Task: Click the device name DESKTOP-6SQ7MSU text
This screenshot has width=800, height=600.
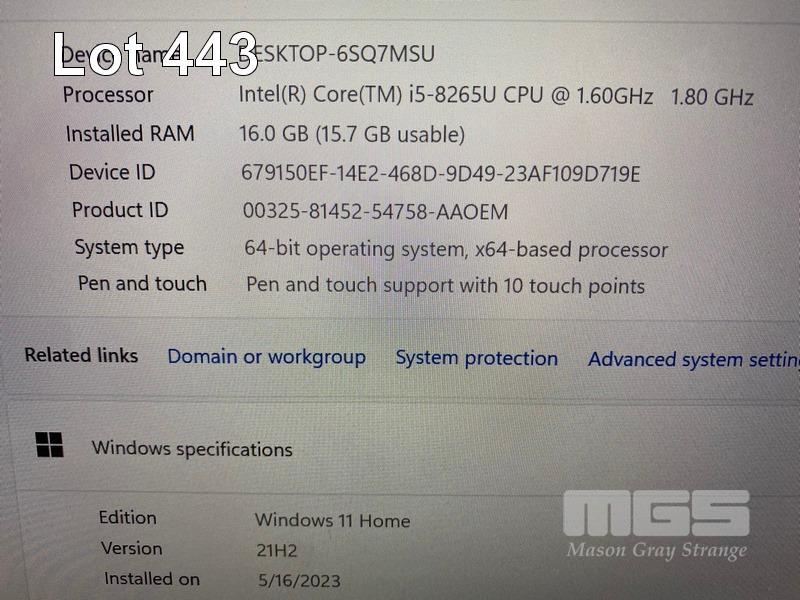Action: click(x=343, y=54)
